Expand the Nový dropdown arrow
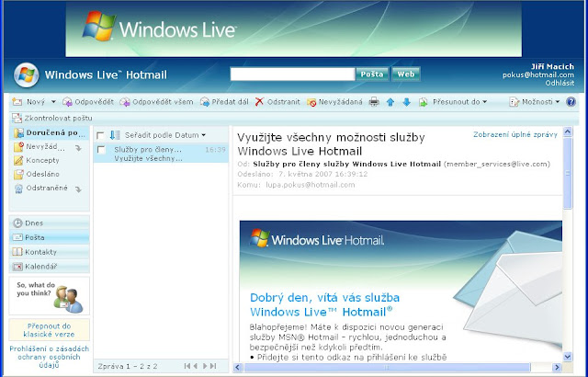This screenshot has height=377, width=588. tap(53, 102)
